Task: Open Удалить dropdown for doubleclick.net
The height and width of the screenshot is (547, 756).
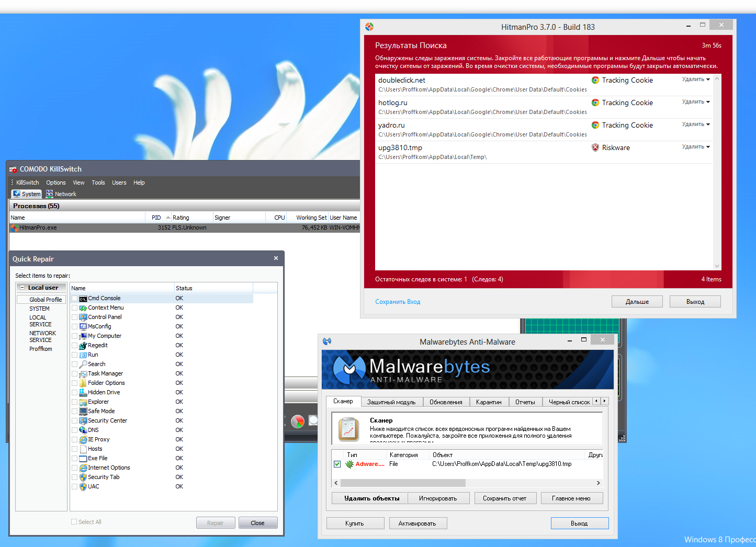Action: (x=696, y=79)
